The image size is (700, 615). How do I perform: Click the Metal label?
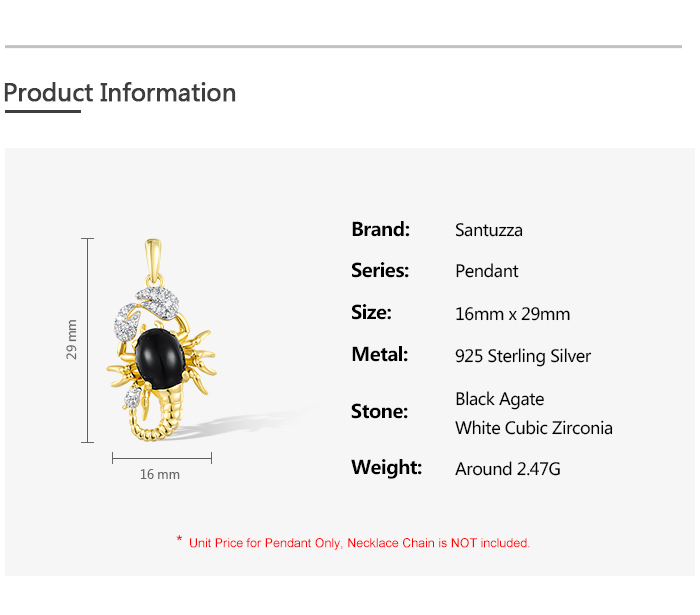click(x=379, y=354)
